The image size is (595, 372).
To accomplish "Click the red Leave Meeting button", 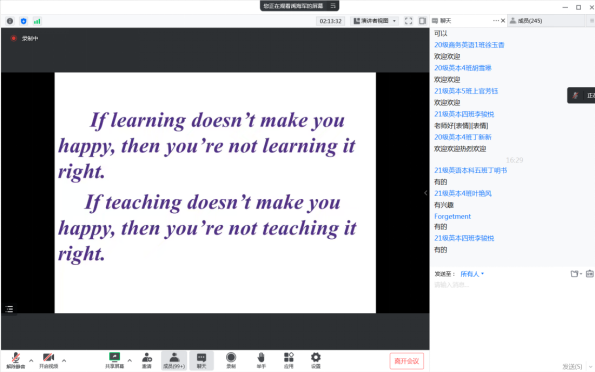I will coord(406,361).
